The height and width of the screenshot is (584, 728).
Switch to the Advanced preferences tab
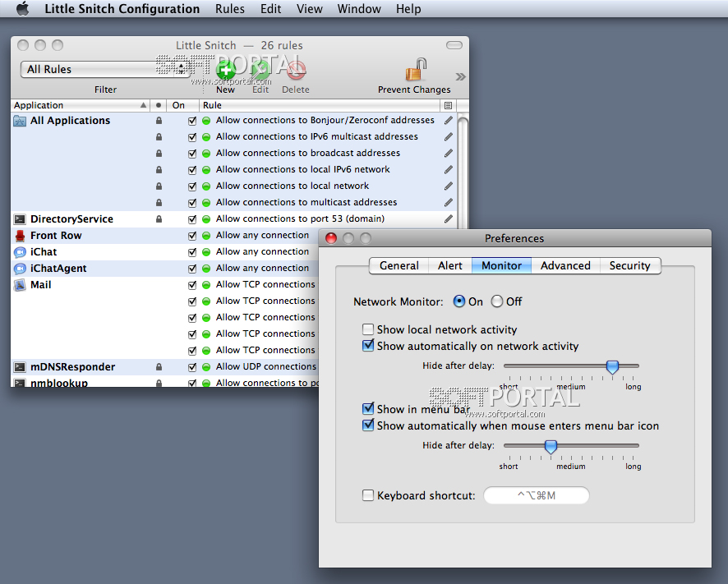[x=565, y=265]
